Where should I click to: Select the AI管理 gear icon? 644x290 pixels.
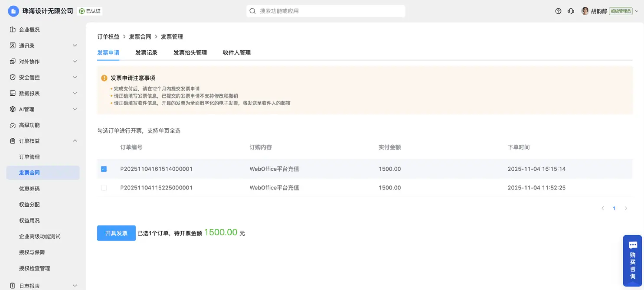point(13,109)
